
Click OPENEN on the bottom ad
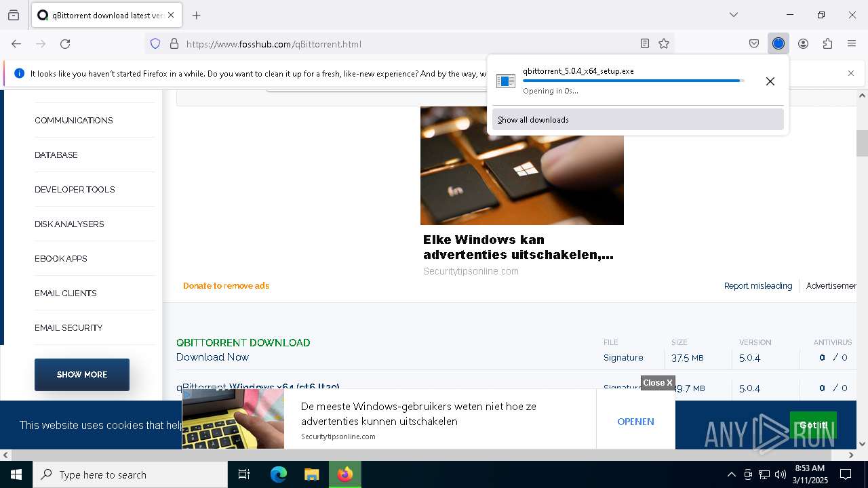pos(635,422)
